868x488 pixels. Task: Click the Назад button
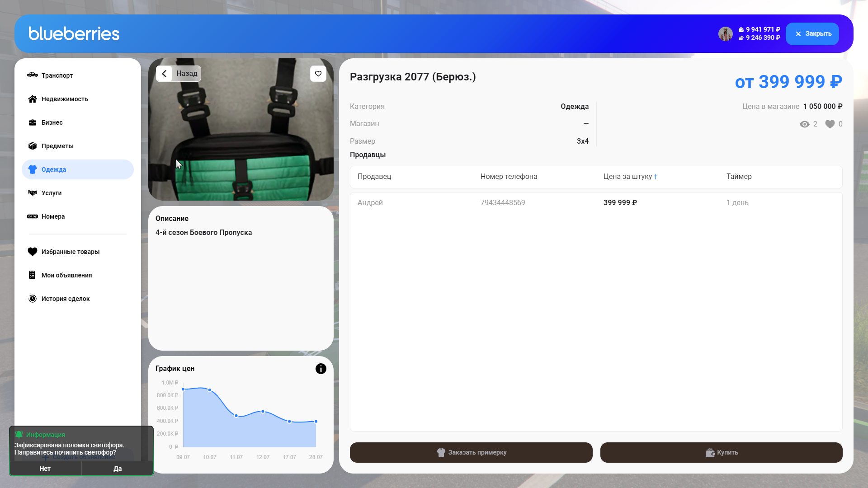tap(179, 74)
